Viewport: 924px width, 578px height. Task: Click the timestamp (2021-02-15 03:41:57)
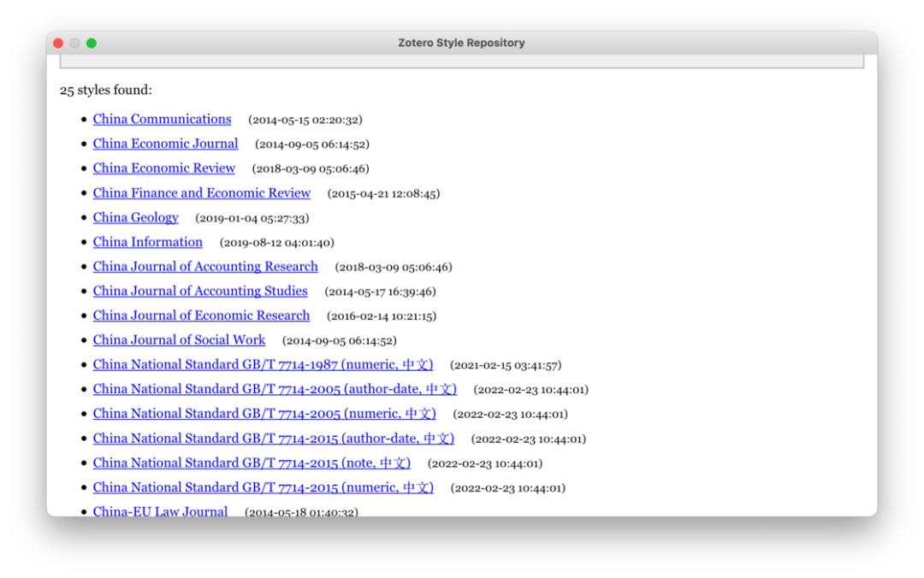506,365
